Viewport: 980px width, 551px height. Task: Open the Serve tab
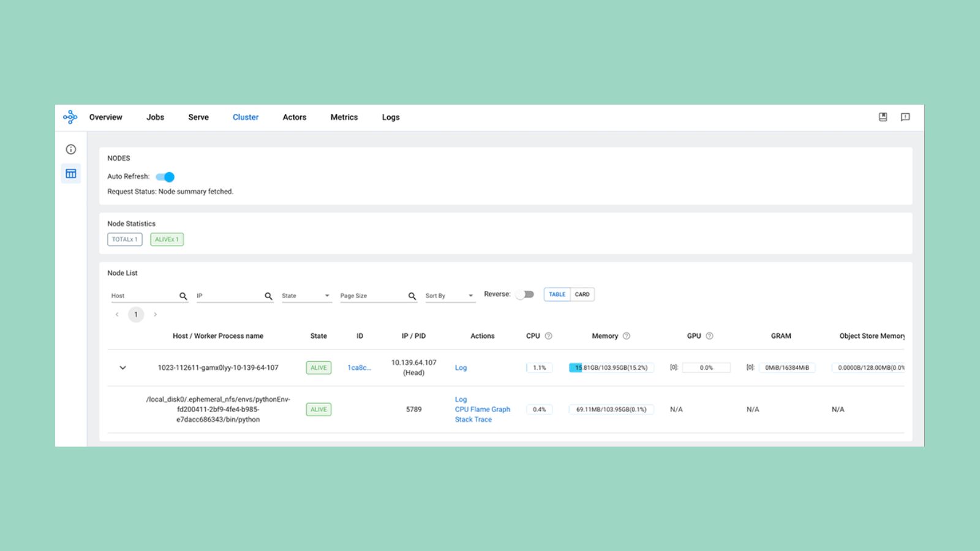(198, 118)
